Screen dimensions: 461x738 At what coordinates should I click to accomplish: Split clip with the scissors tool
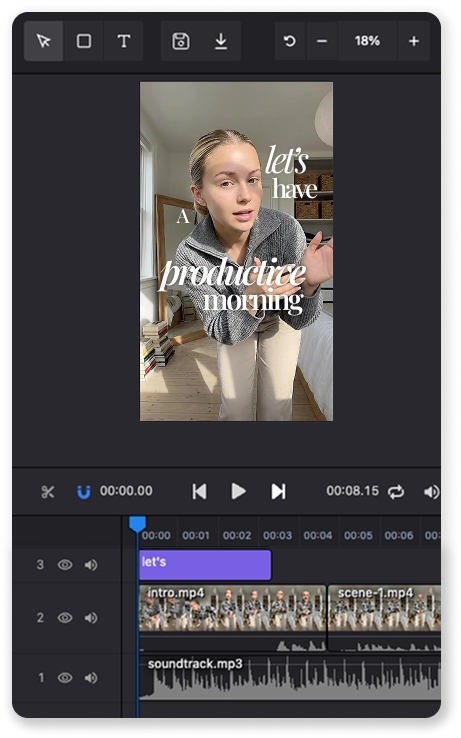tap(48, 492)
